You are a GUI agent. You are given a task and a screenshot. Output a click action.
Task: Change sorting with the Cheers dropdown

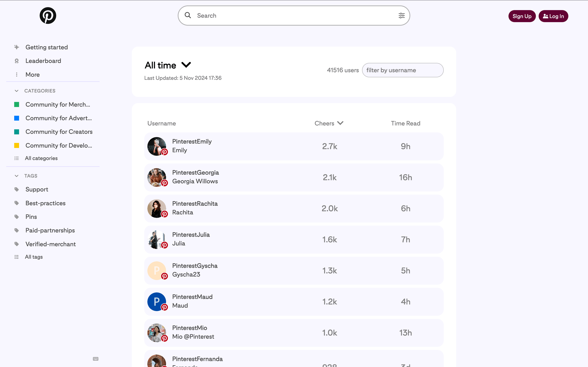click(329, 123)
